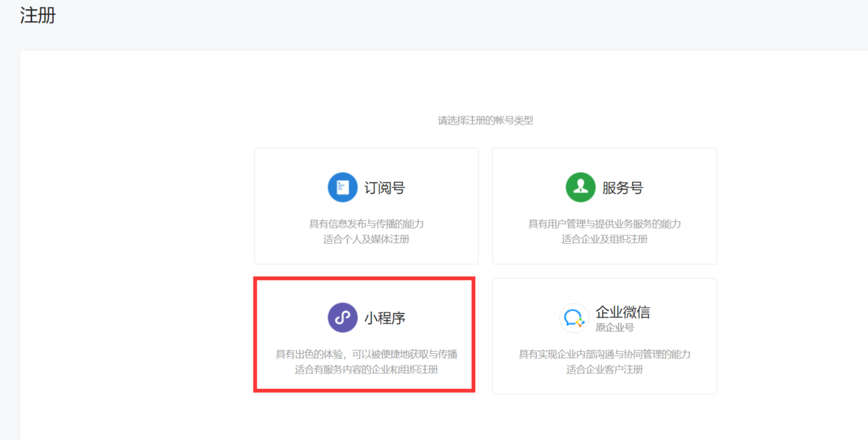
Task: Click 具有实现企业内部沟通与协同管理的能力 description
Action: click(x=605, y=355)
